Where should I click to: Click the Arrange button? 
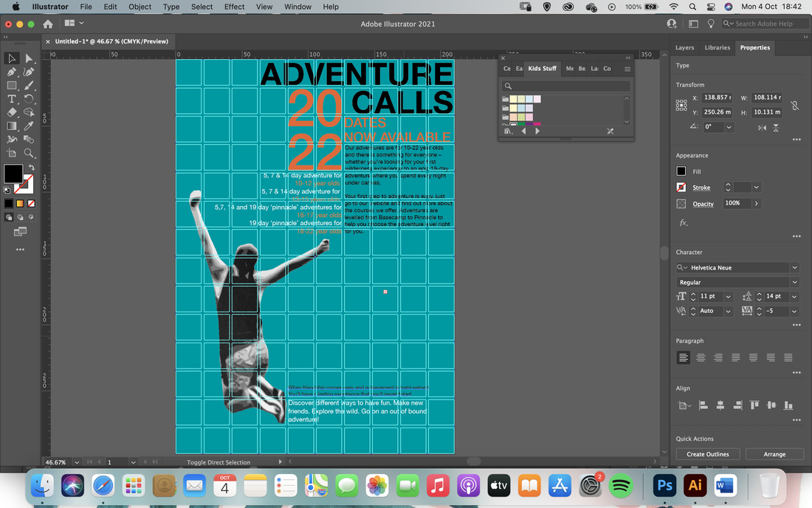774,454
